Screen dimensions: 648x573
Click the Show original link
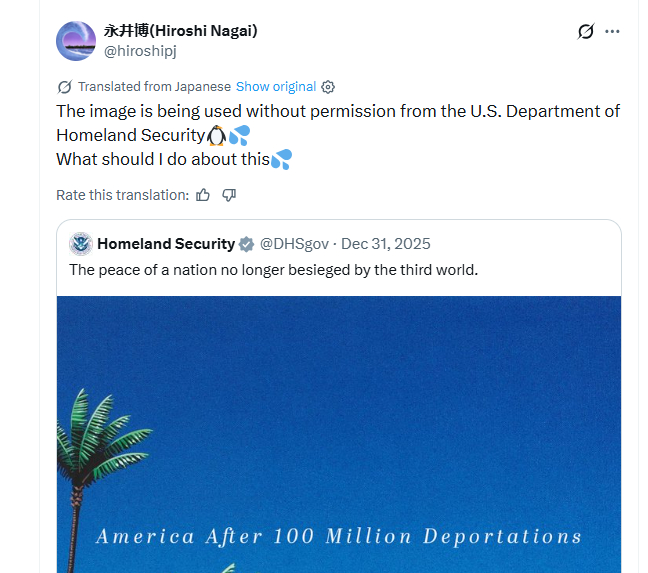[x=275, y=87]
